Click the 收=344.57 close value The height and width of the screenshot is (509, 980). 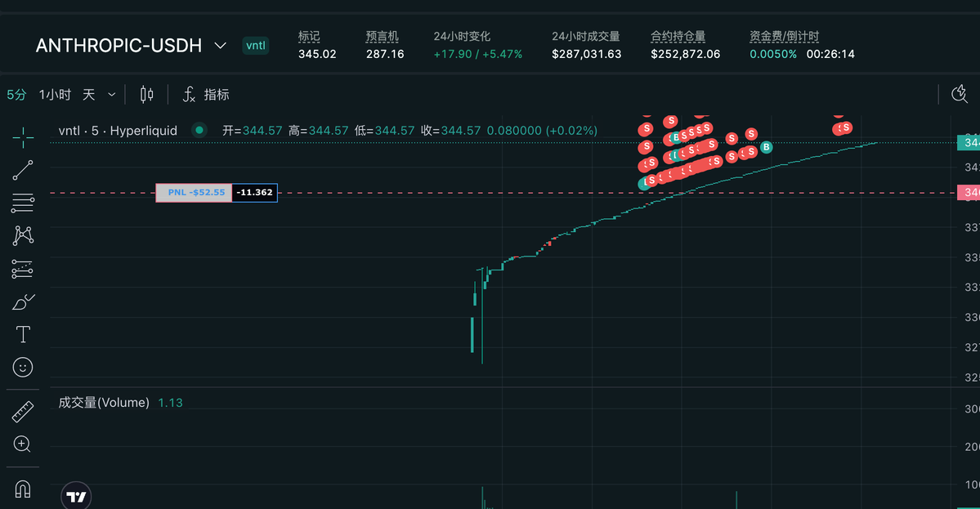pos(450,131)
